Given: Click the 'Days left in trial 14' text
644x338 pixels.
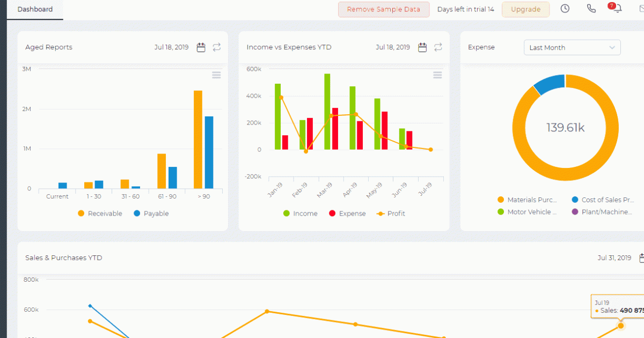Looking at the screenshot, I should point(466,9).
